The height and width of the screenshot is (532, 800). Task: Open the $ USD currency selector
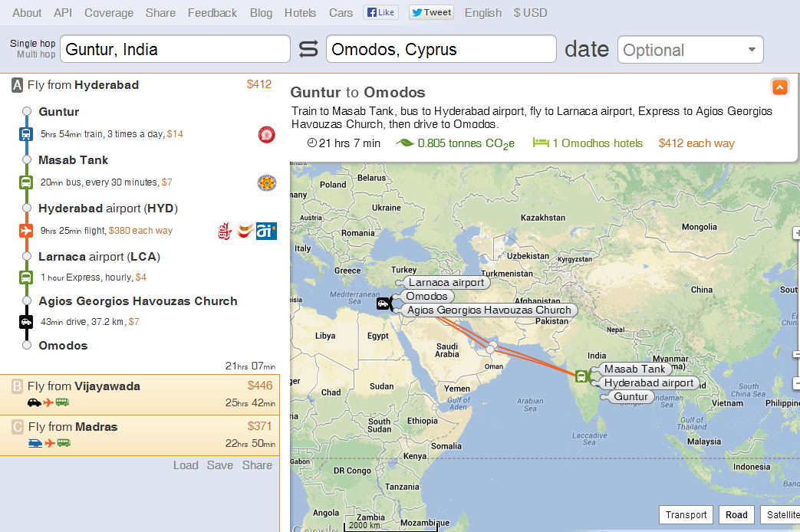point(530,13)
